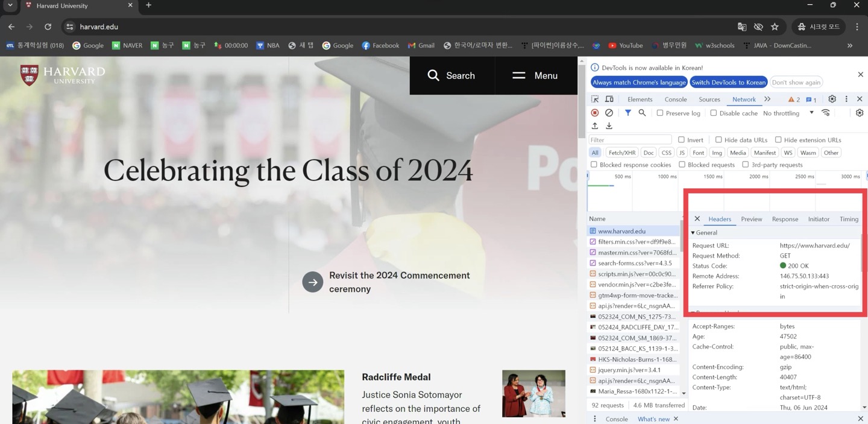Toggle the device toolbar icon in DevTools
Screen dimensions: 868x424
point(609,99)
